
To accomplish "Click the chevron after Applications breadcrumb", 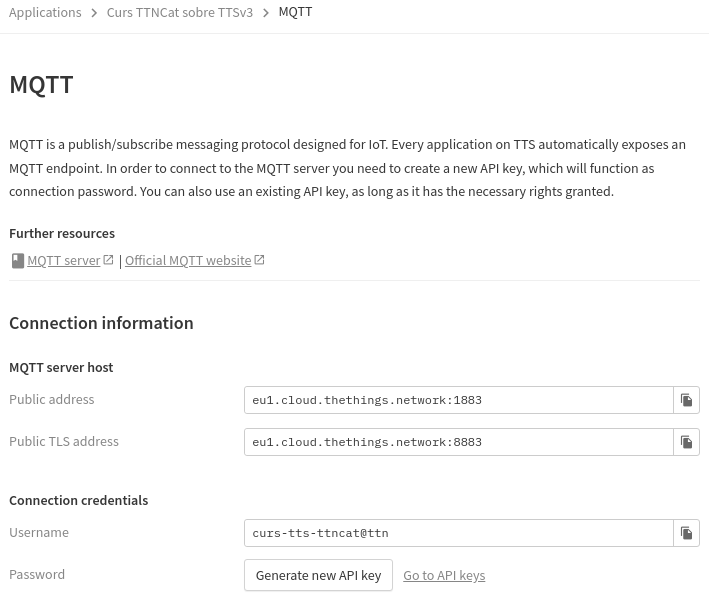I will pyautogui.click(x=94, y=13).
